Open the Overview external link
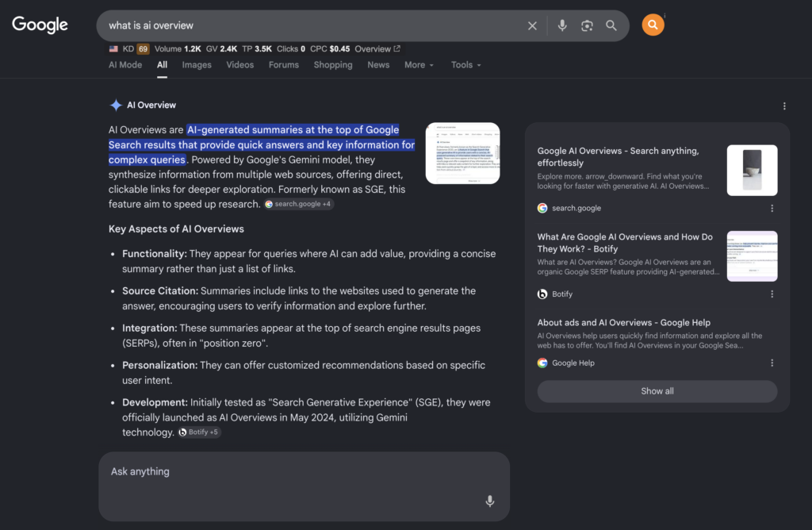The image size is (812, 530). point(377,48)
